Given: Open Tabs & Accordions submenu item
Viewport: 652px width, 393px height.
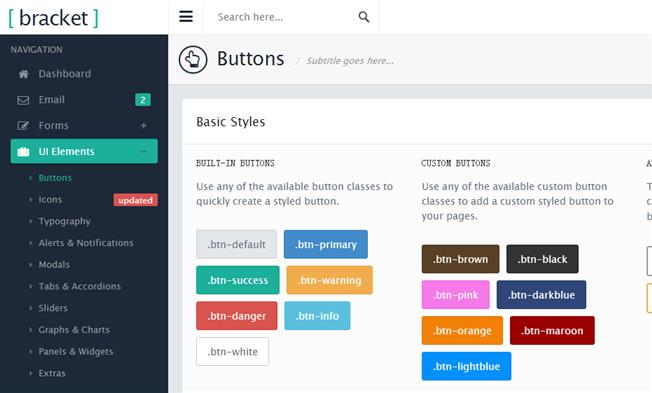Looking at the screenshot, I should (79, 286).
